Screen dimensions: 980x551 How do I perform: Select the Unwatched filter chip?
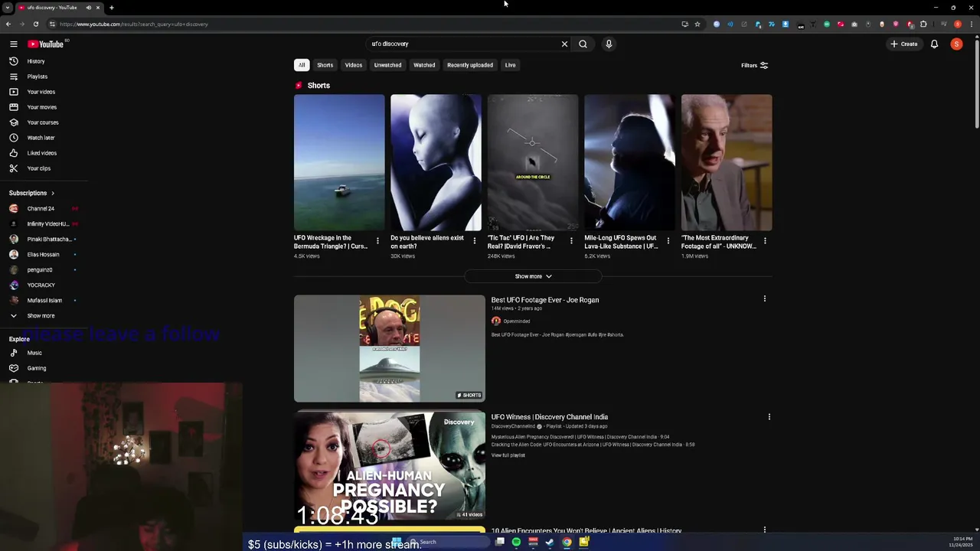pos(387,65)
